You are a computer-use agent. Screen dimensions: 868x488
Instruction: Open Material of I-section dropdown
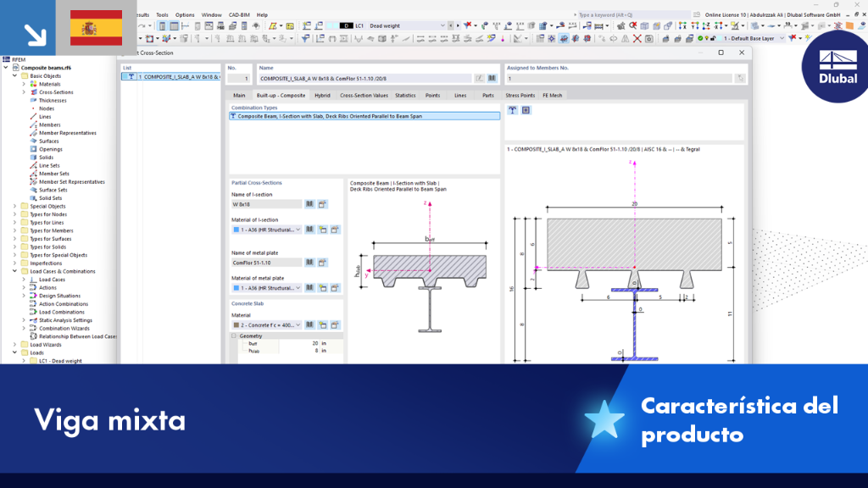[298, 230]
